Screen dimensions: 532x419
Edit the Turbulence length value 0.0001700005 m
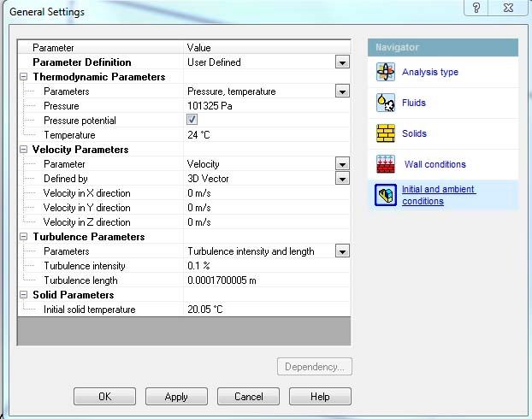point(267,280)
